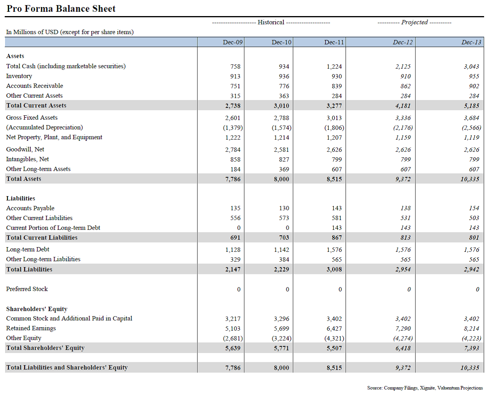The image size is (490, 395).
Task: Click the Total Assets row label
Action: pos(24,179)
